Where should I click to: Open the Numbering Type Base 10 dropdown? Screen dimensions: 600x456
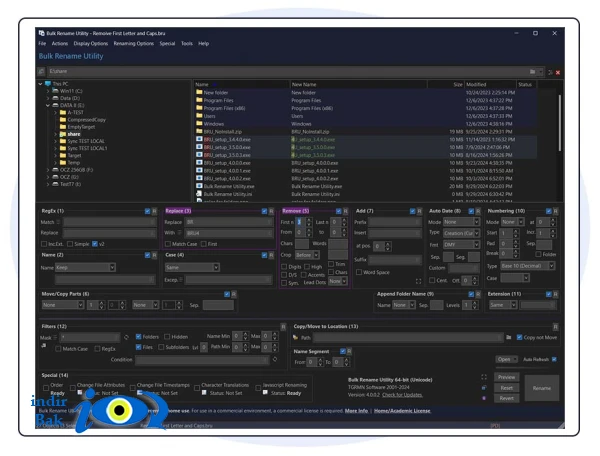click(x=528, y=266)
